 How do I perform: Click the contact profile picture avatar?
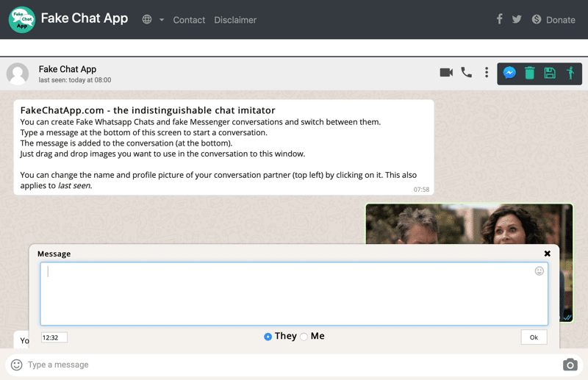(x=18, y=74)
